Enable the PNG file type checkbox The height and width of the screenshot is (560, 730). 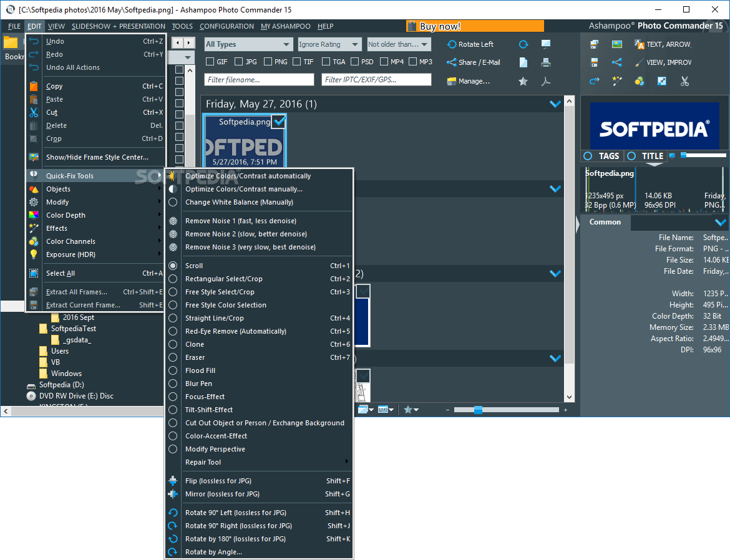coord(268,62)
